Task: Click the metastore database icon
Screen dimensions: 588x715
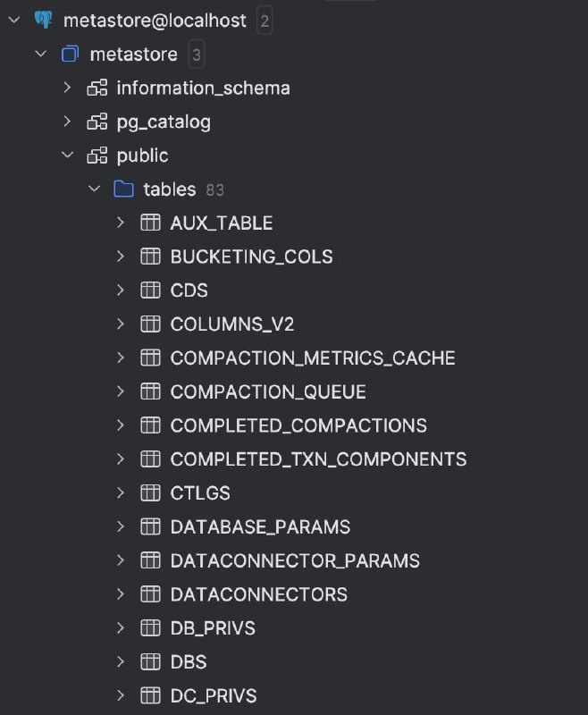Action: [70, 55]
